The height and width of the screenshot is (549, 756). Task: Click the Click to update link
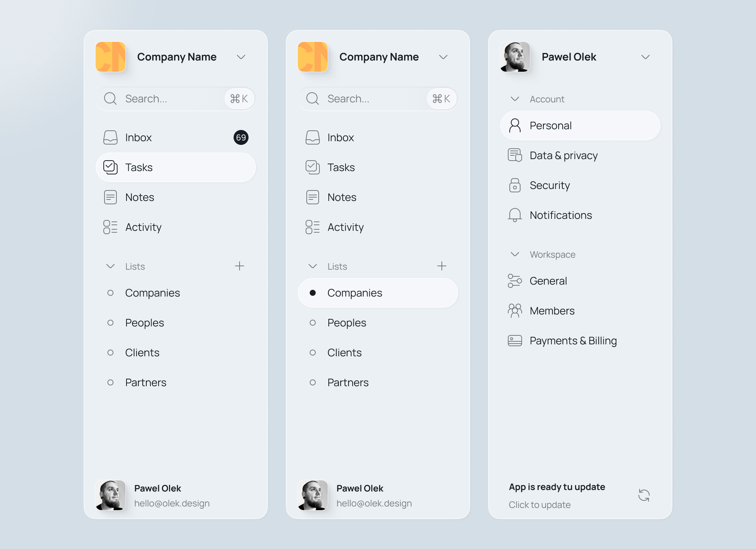540,505
